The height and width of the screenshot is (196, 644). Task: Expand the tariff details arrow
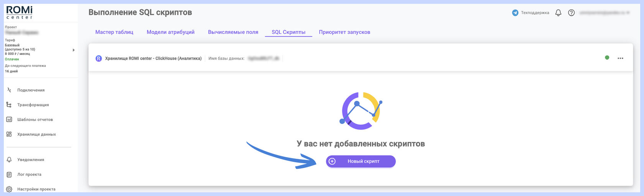tap(74, 50)
